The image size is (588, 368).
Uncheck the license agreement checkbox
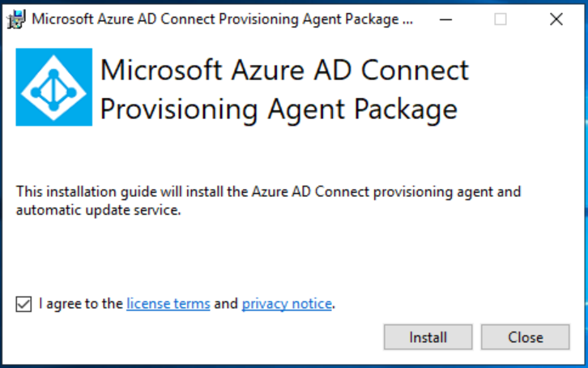pos(23,304)
